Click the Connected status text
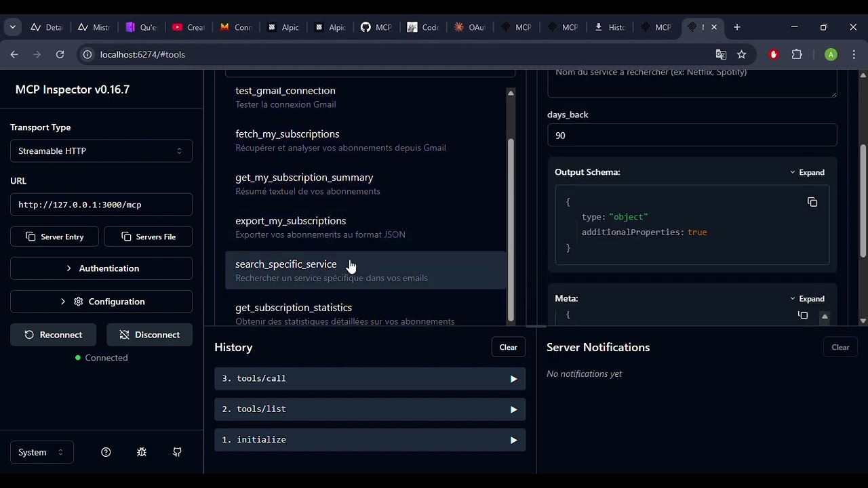868x488 pixels. click(x=106, y=358)
